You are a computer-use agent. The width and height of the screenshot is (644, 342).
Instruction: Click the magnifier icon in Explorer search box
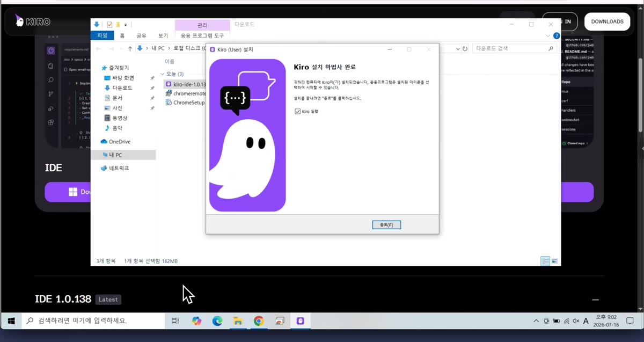click(x=551, y=48)
